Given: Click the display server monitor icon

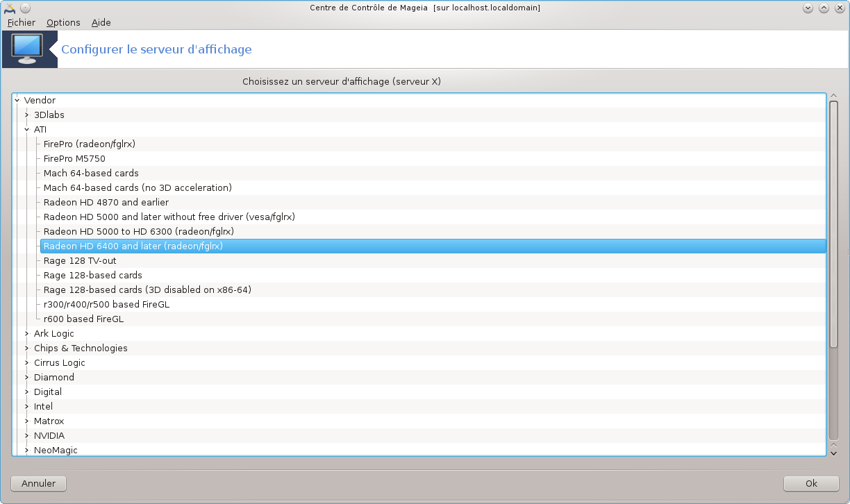Looking at the screenshot, I should click(x=28, y=49).
